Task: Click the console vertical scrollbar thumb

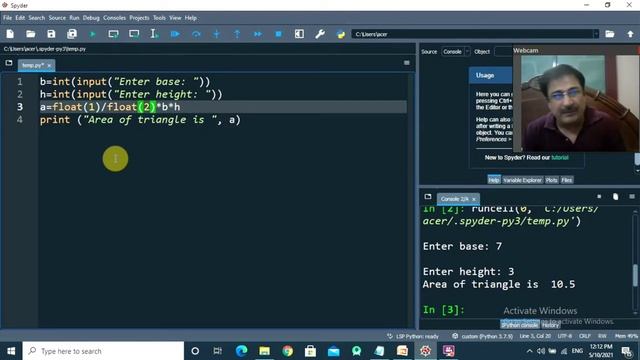Action: point(635,276)
